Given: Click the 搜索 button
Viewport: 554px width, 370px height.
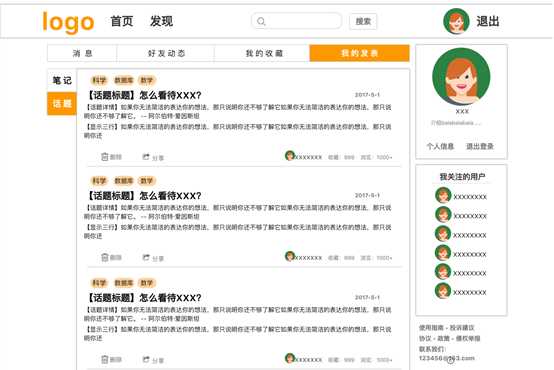Looking at the screenshot, I should (363, 22).
